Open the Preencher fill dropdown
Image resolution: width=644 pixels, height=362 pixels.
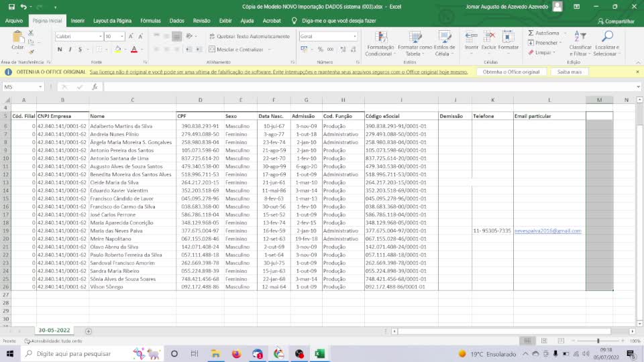point(560,43)
